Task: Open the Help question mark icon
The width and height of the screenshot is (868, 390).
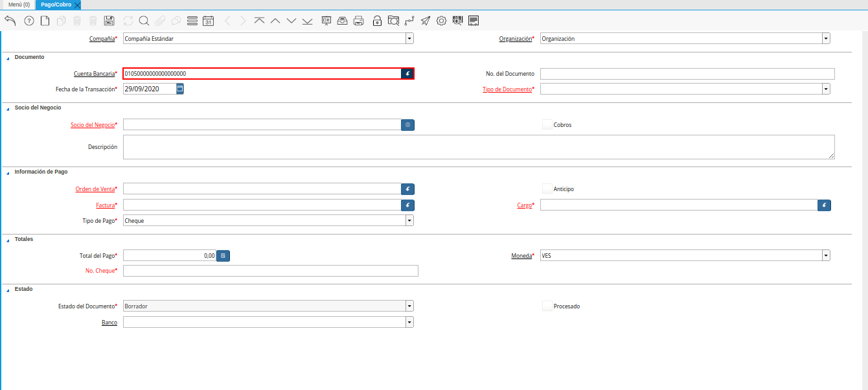Action: coord(29,21)
